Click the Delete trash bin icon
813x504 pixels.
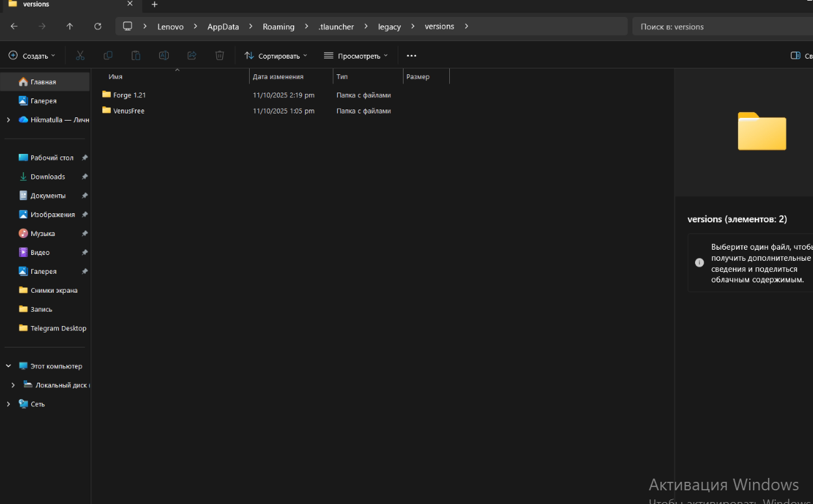tap(220, 55)
